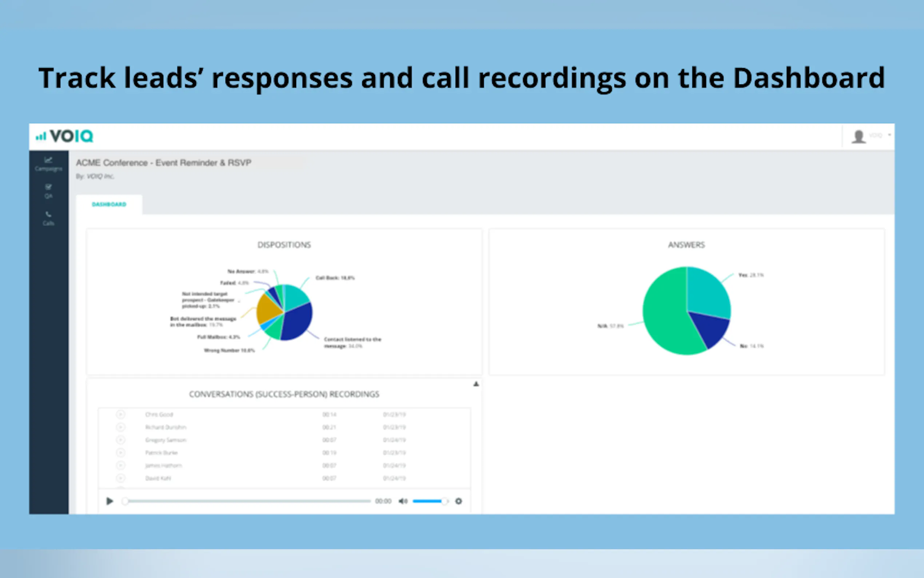Viewport: 924px width, 578px height.
Task: Play the Patrick Burke recording
Action: (x=120, y=453)
